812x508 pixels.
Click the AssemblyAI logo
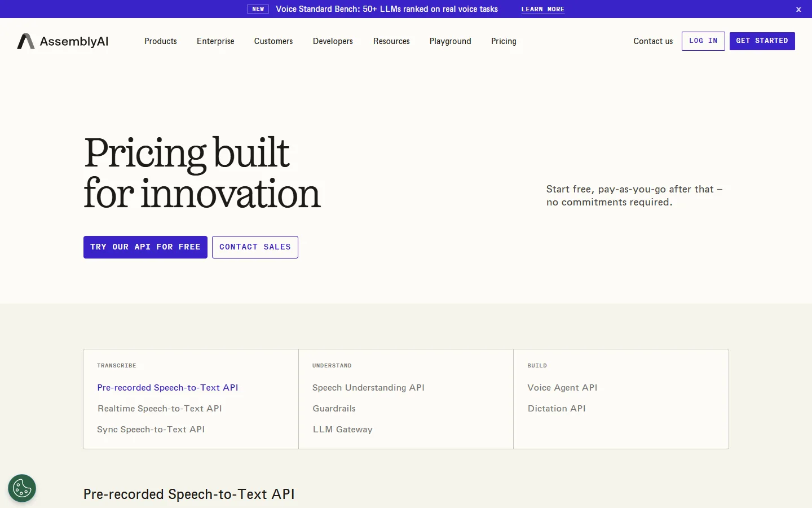point(63,41)
